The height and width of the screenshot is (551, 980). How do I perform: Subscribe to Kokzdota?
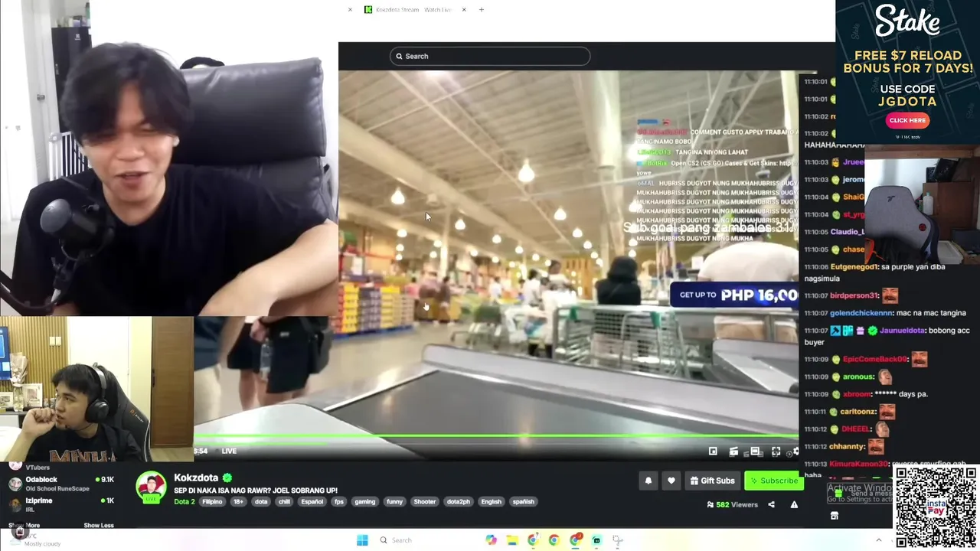tap(773, 481)
